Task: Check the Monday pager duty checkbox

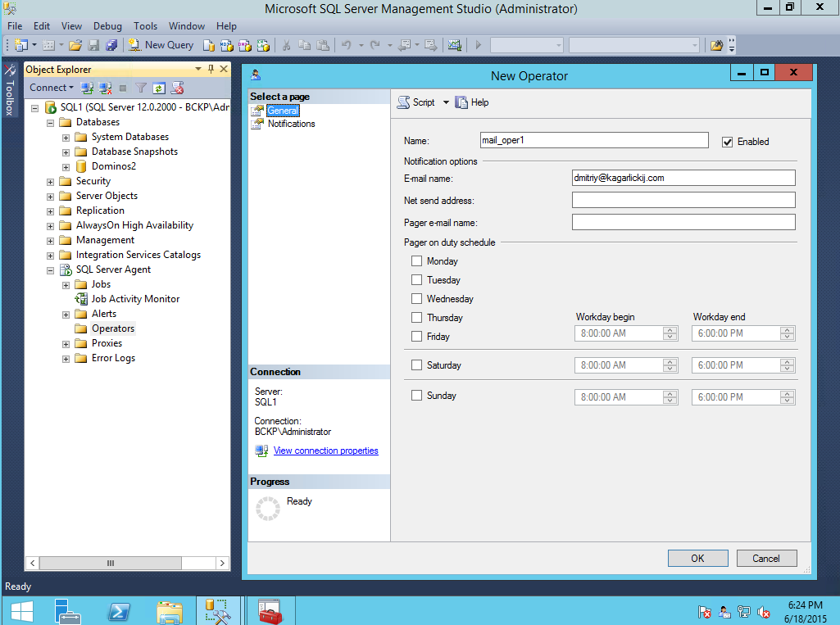Action: [417, 261]
